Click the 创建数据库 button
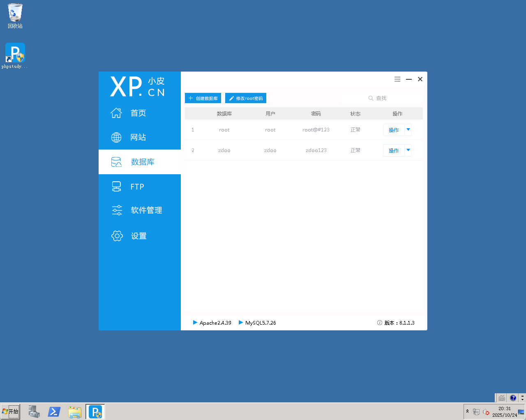526x420 pixels. pos(203,98)
